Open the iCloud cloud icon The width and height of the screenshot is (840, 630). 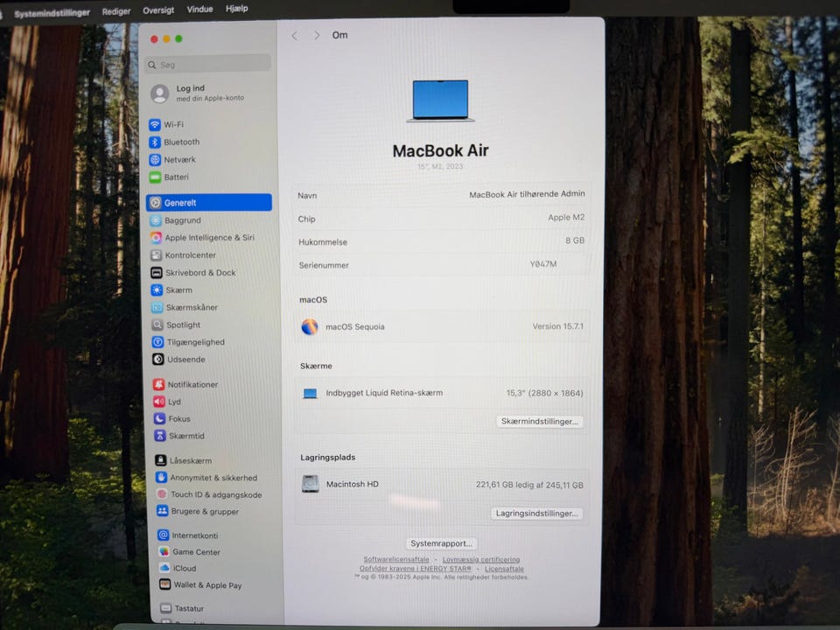[x=164, y=568]
